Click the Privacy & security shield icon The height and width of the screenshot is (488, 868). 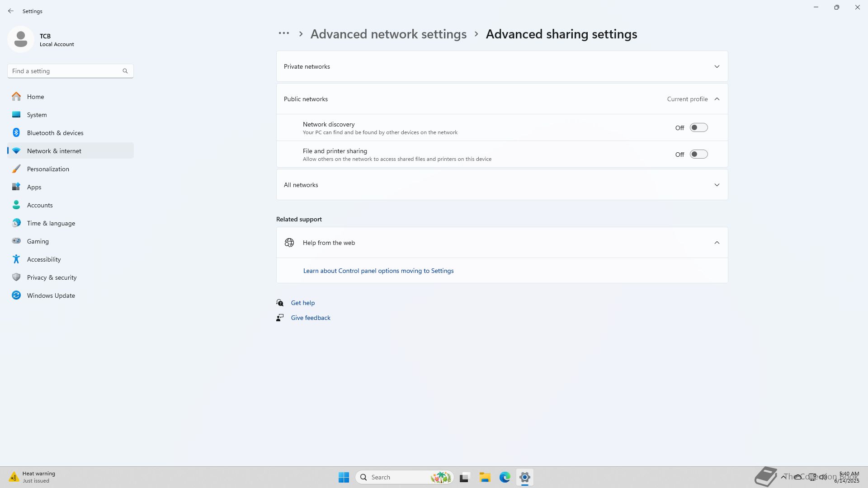pyautogui.click(x=16, y=277)
